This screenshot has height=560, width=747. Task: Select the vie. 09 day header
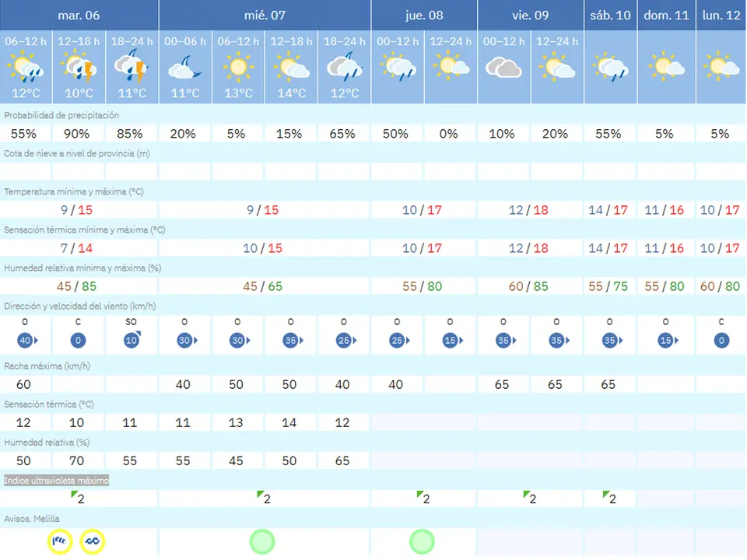click(530, 16)
